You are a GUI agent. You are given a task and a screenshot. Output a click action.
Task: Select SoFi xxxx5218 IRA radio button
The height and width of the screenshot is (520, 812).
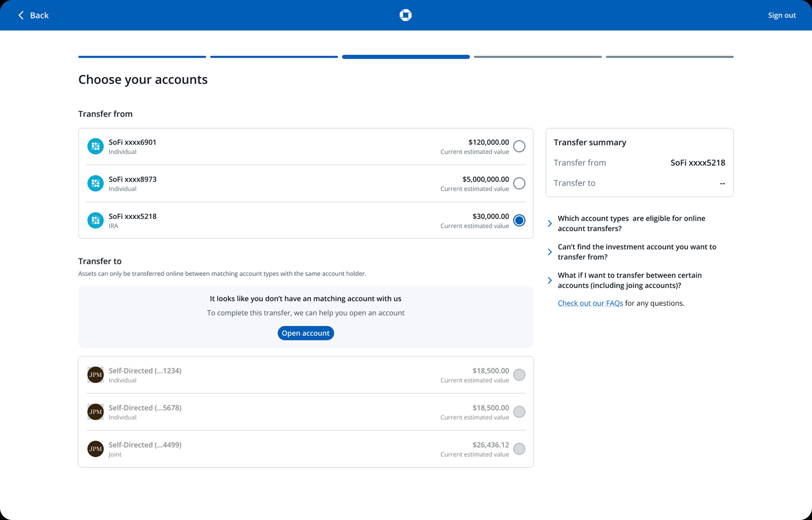click(x=519, y=220)
